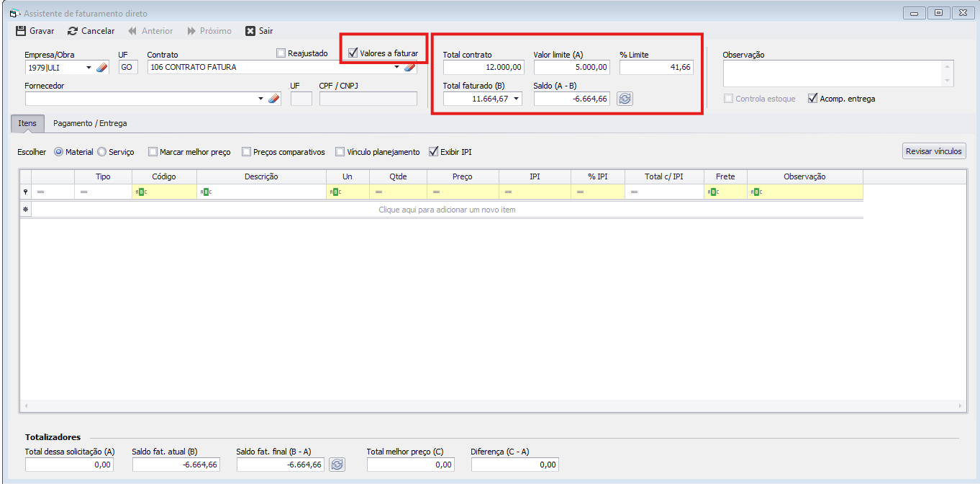Enable Marcar melhor preço option
The height and width of the screenshot is (484, 980).
tap(153, 152)
